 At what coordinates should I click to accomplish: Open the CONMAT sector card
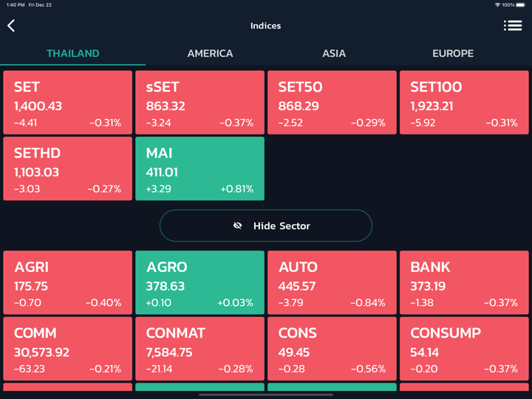click(x=199, y=349)
